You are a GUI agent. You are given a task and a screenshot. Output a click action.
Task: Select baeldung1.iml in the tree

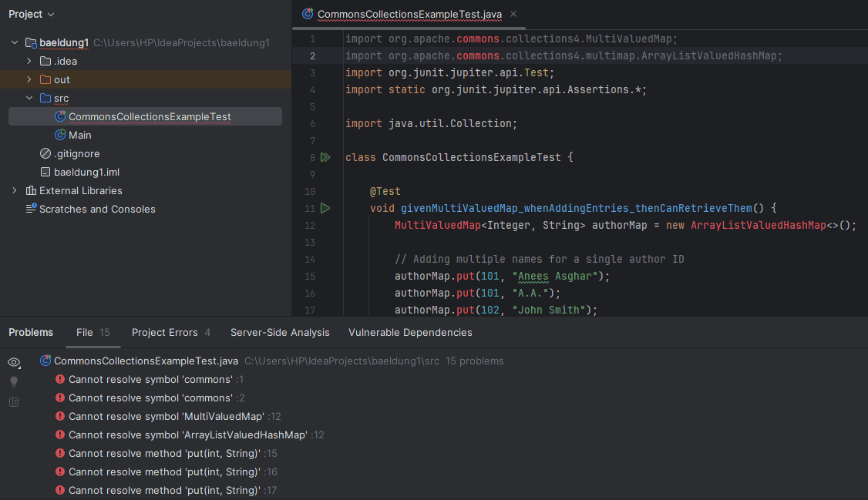pyautogui.click(x=86, y=172)
